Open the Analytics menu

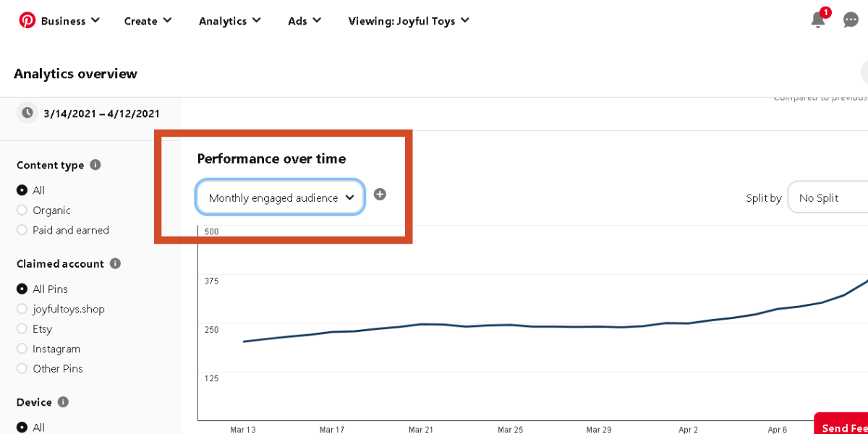click(x=229, y=21)
